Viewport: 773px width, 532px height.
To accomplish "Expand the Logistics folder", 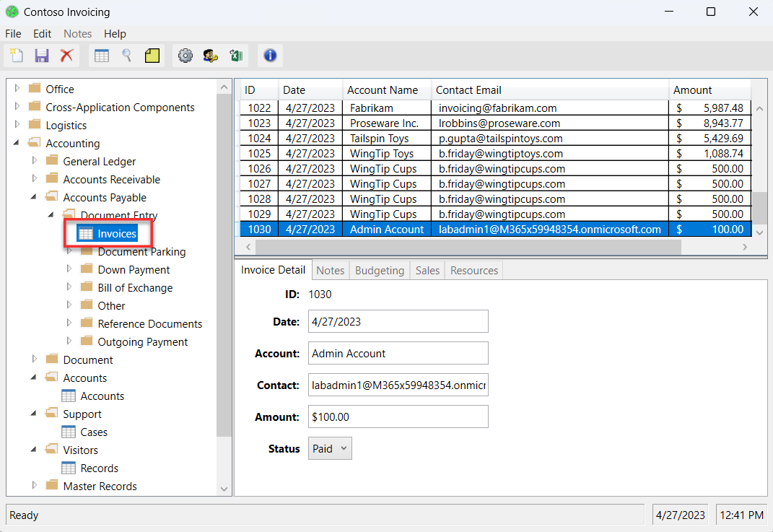I will (17, 125).
